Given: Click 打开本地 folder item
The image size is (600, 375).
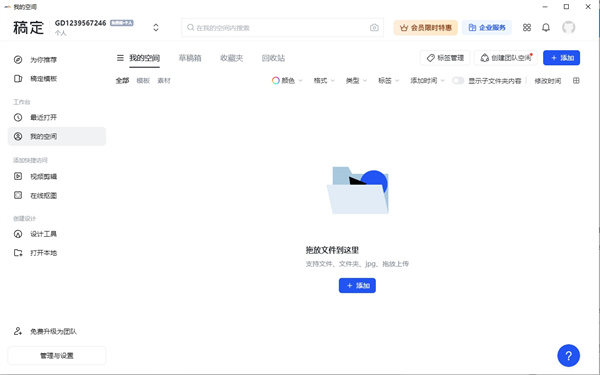Looking at the screenshot, I should [x=57, y=253].
